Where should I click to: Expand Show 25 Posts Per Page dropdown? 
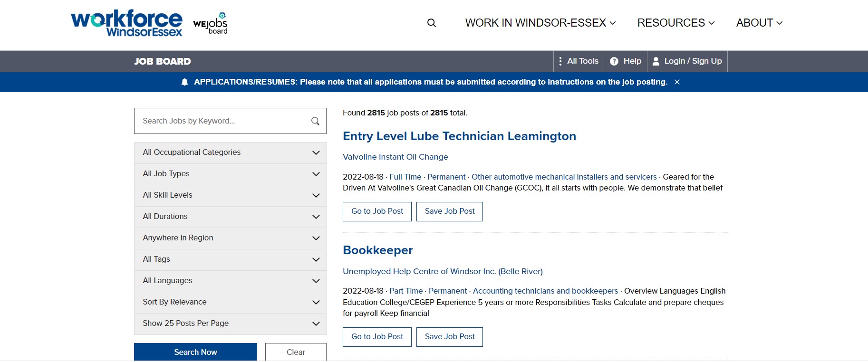(230, 324)
